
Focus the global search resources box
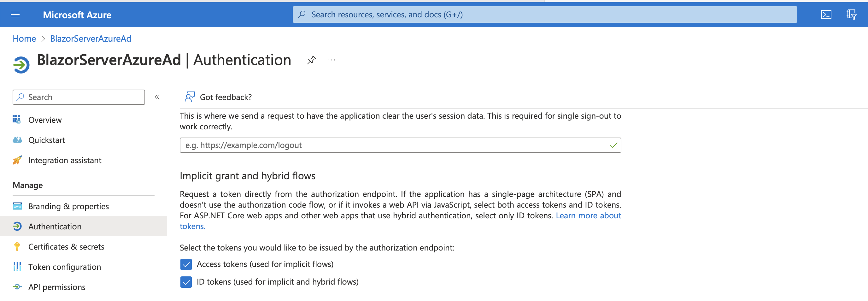pyautogui.click(x=544, y=15)
